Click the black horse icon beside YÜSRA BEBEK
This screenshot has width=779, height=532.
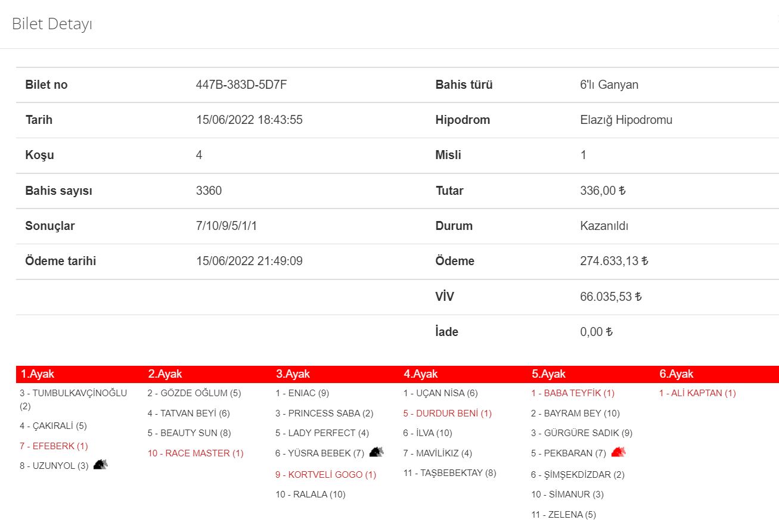pos(376,452)
